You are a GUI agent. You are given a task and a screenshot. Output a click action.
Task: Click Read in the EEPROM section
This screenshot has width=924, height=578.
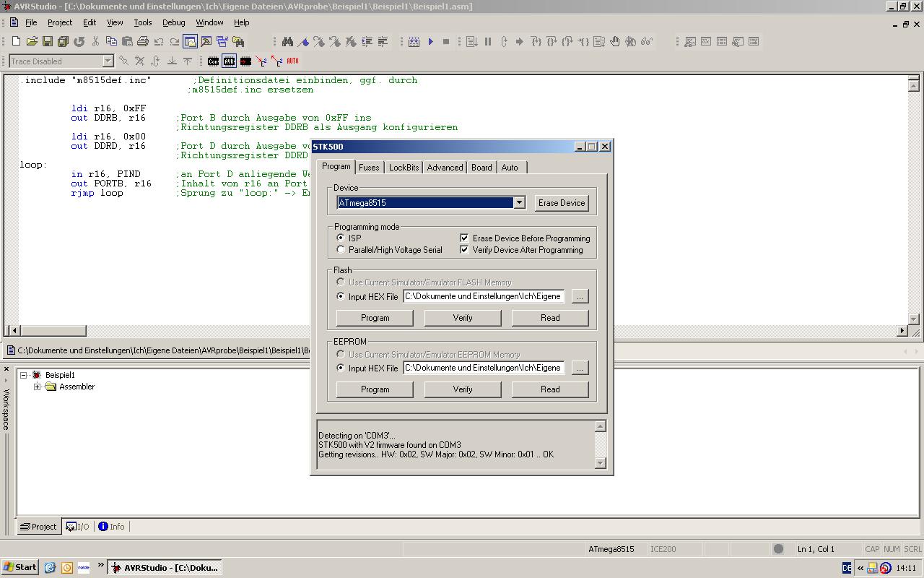click(x=550, y=389)
